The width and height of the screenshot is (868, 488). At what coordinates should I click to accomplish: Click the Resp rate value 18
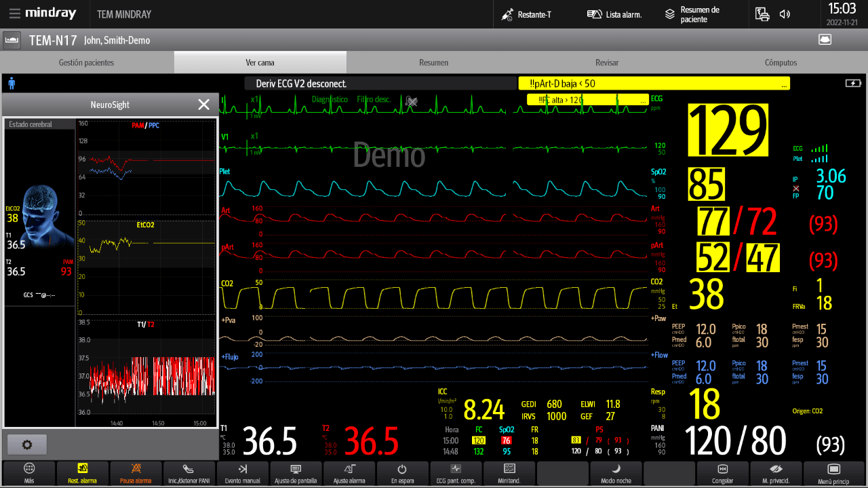click(x=706, y=405)
